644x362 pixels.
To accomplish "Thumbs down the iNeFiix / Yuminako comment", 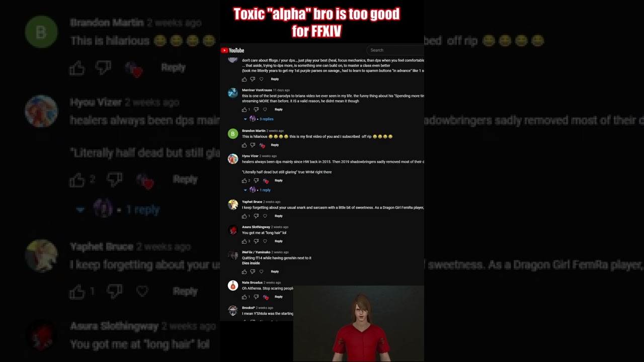I will click(253, 271).
